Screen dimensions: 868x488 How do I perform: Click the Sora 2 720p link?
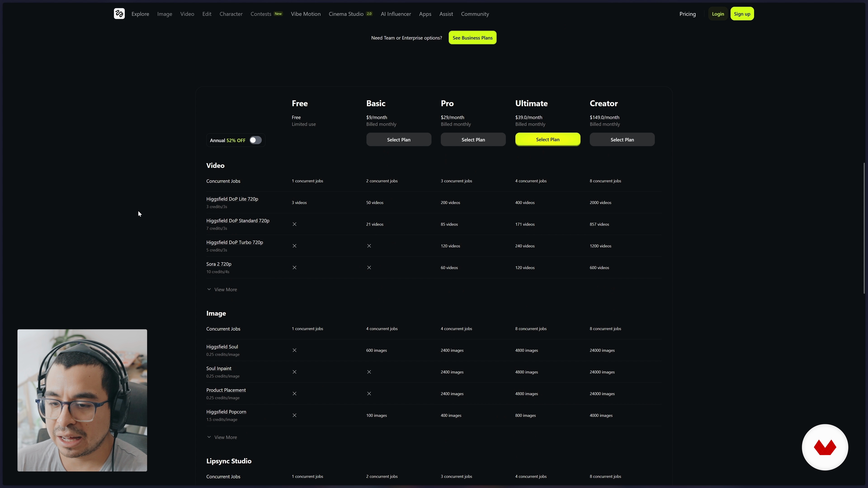point(219,264)
